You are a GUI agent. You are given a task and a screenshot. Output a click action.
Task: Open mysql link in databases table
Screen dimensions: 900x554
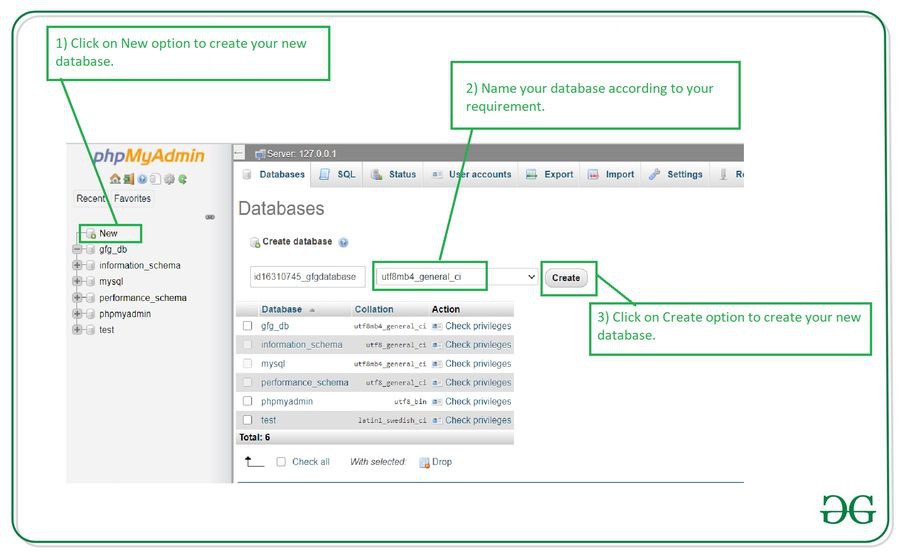click(273, 364)
